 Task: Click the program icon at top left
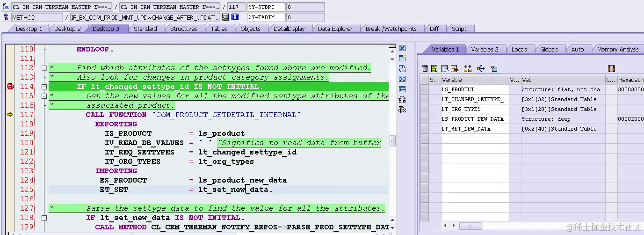(x=6, y=7)
